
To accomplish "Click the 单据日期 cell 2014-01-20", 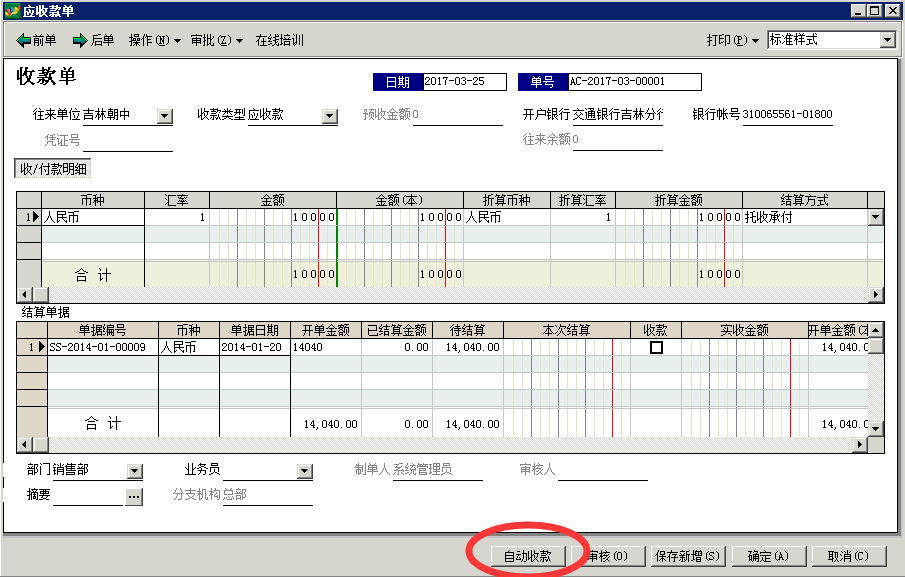I will (x=254, y=347).
